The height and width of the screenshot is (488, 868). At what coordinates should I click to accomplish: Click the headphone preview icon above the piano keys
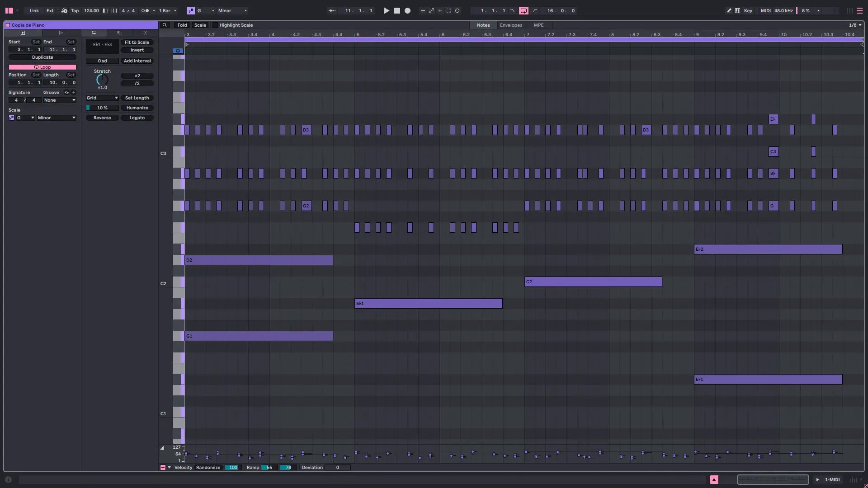(x=178, y=51)
